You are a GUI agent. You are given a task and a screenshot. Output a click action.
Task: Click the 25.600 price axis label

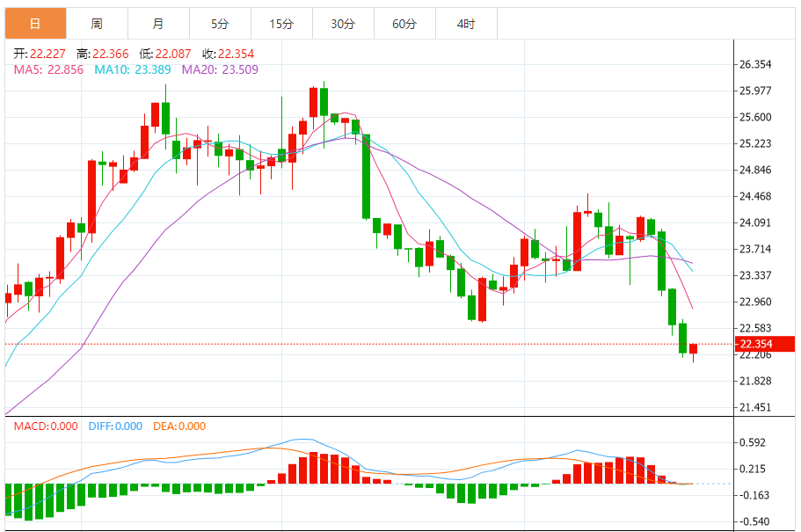pos(755,117)
